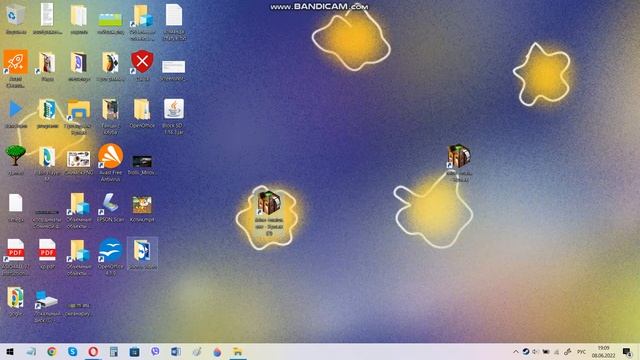Open the blank white file below the tree icon
640x360 pixels.
(x=16, y=203)
